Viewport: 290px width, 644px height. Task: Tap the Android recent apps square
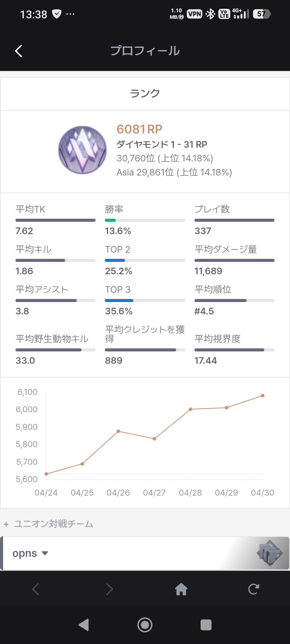coord(206,625)
